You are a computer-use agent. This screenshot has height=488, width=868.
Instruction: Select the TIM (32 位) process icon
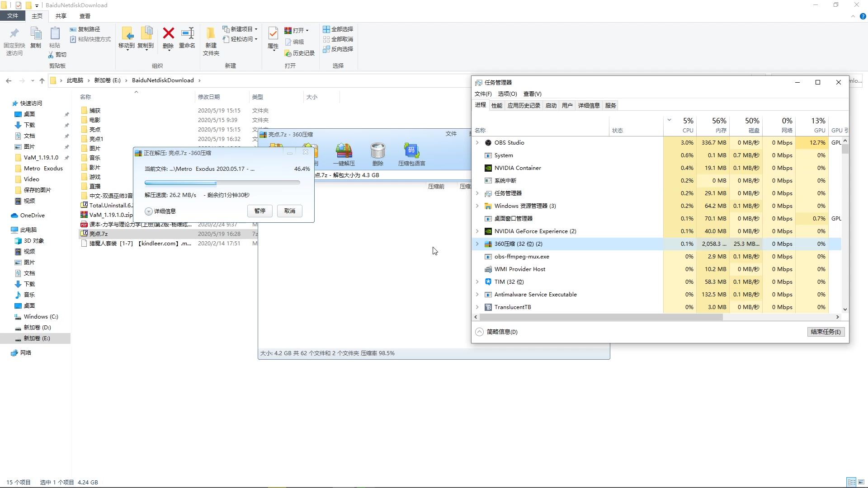tap(488, 282)
